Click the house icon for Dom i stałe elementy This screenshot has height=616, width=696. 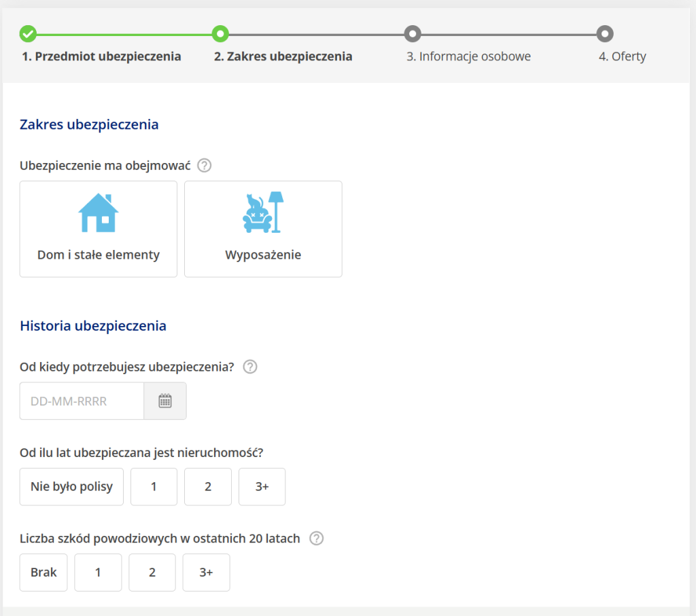tap(99, 213)
